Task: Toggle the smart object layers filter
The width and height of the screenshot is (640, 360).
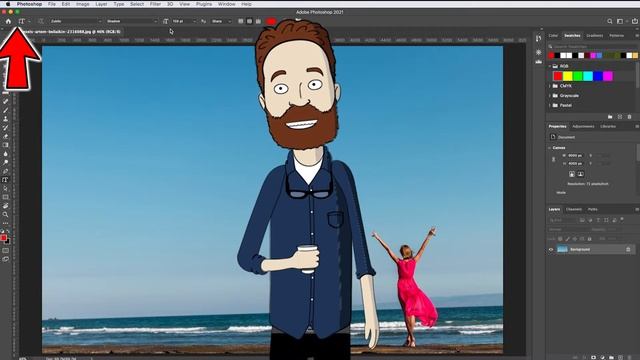Action: coord(615,220)
